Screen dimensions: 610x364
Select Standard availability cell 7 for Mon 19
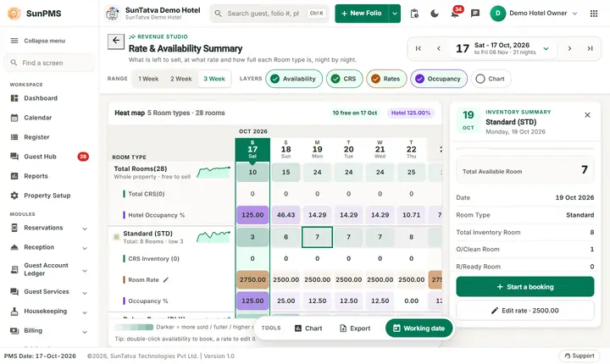pyautogui.click(x=317, y=237)
